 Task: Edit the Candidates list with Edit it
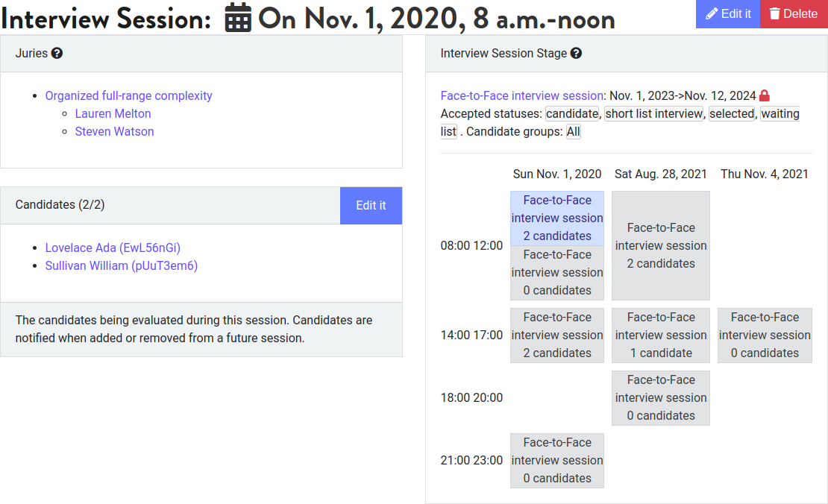point(371,205)
